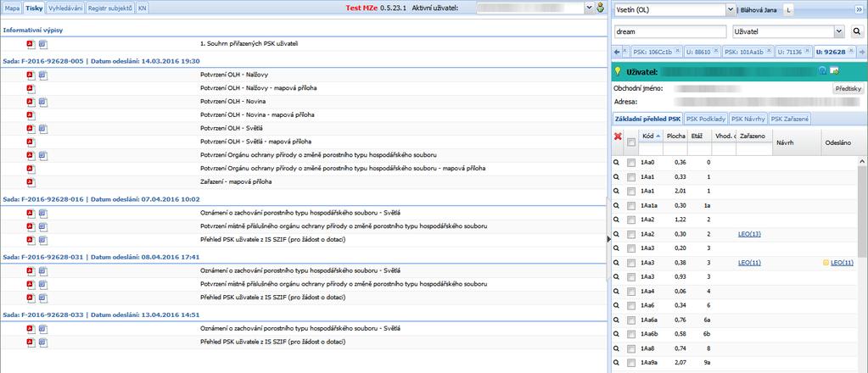Screen dimensions: 868x373
Task: Switch to the KN tab
Action: coord(143,8)
